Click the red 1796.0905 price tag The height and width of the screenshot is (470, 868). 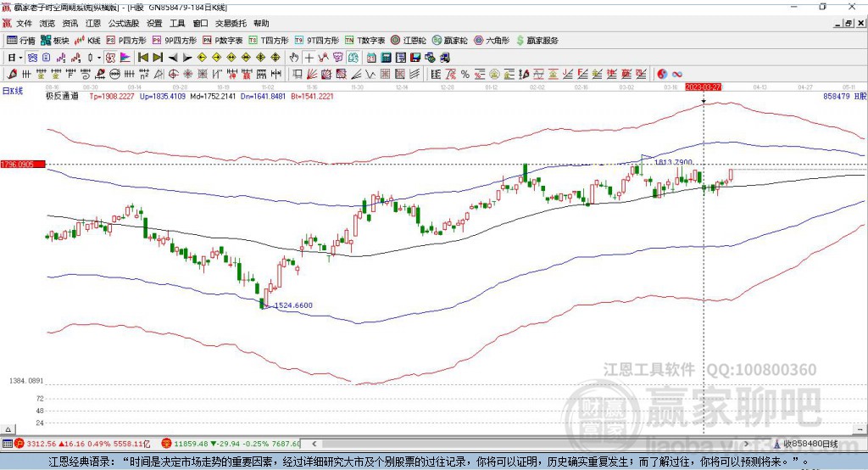(23, 164)
